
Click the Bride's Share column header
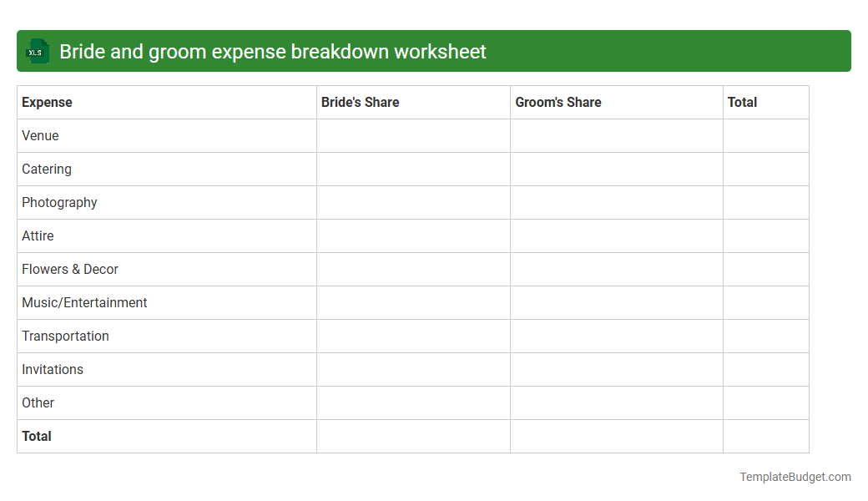pos(360,102)
